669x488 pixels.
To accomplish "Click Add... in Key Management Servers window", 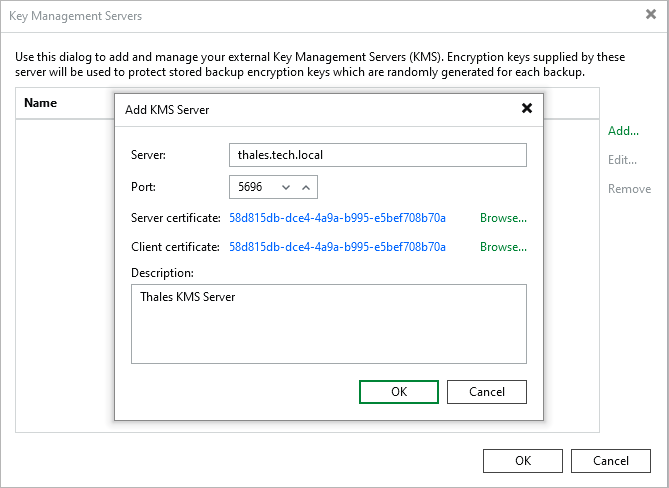I will [x=623, y=131].
